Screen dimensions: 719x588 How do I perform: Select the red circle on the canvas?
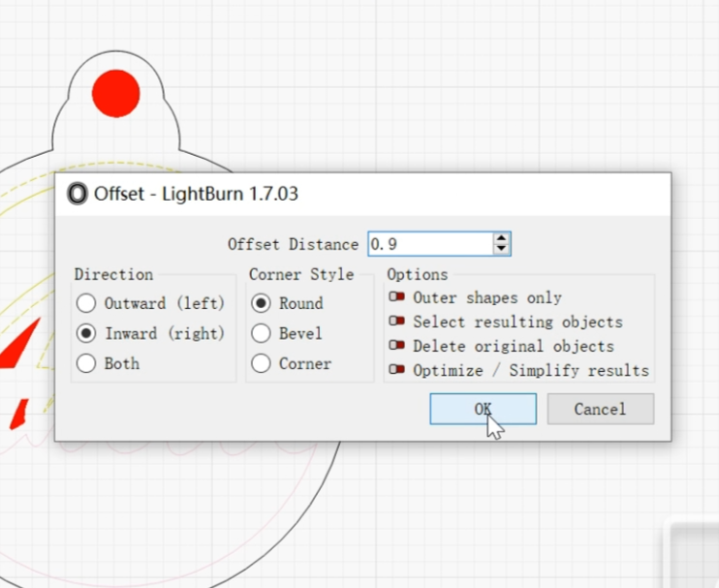point(115,93)
